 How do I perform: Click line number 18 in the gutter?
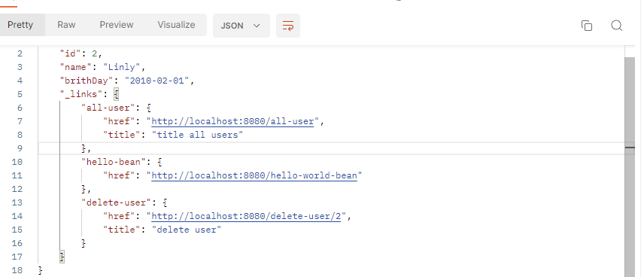click(x=17, y=270)
